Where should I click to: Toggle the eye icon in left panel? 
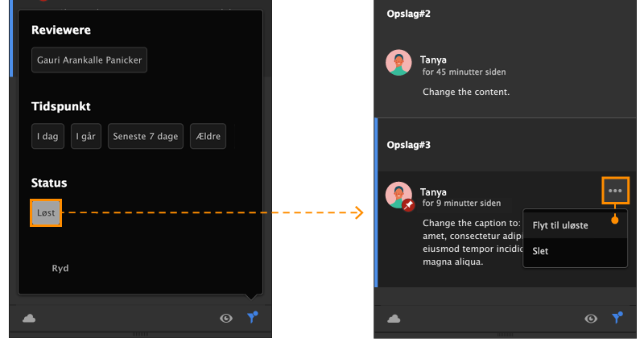tap(226, 318)
